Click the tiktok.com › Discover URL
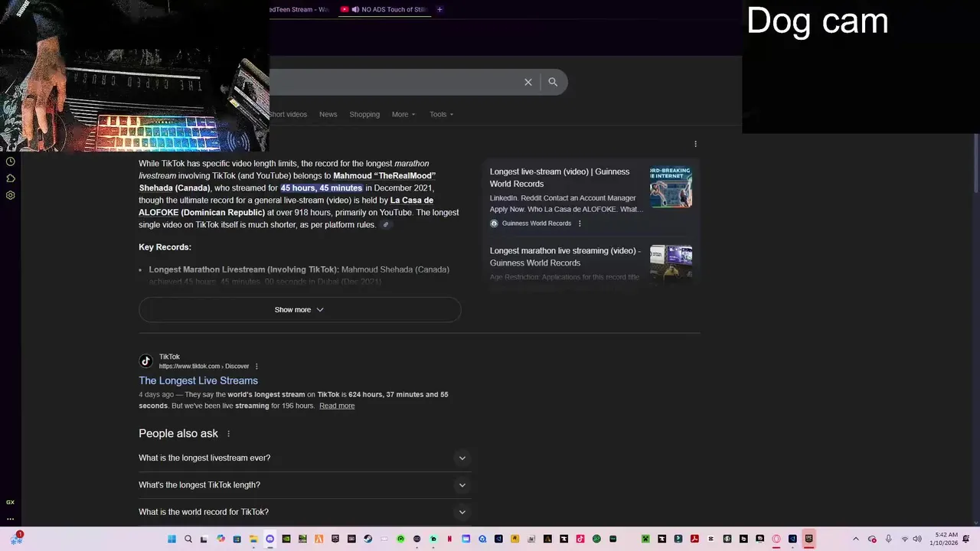Image resolution: width=980 pixels, height=551 pixels. point(204,367)
